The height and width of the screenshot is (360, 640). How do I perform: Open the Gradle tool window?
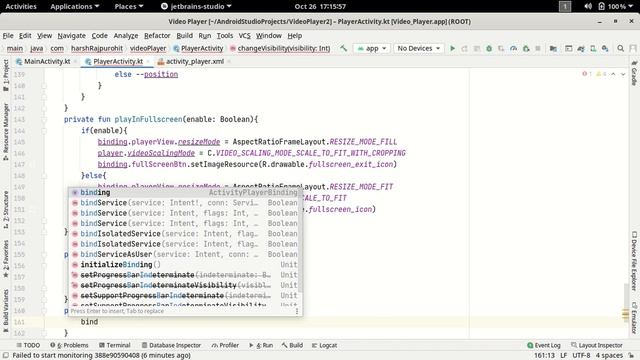[x=634, y=73]
